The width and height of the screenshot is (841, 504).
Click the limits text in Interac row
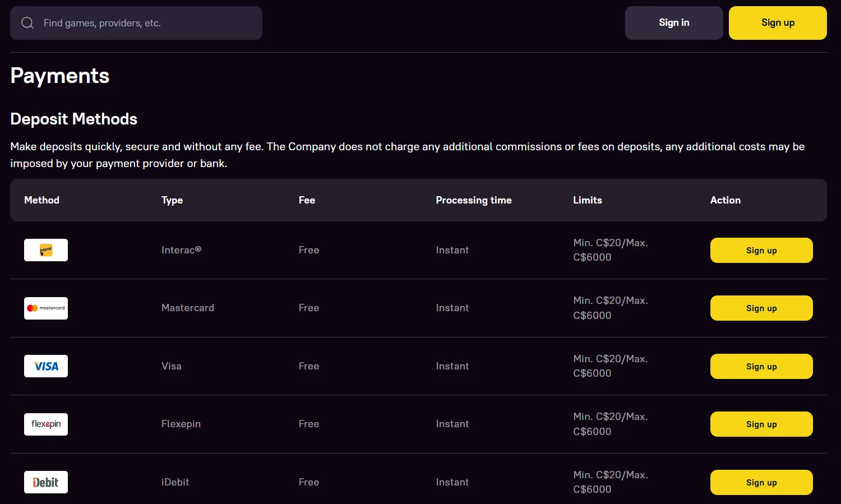click(611, 250)
